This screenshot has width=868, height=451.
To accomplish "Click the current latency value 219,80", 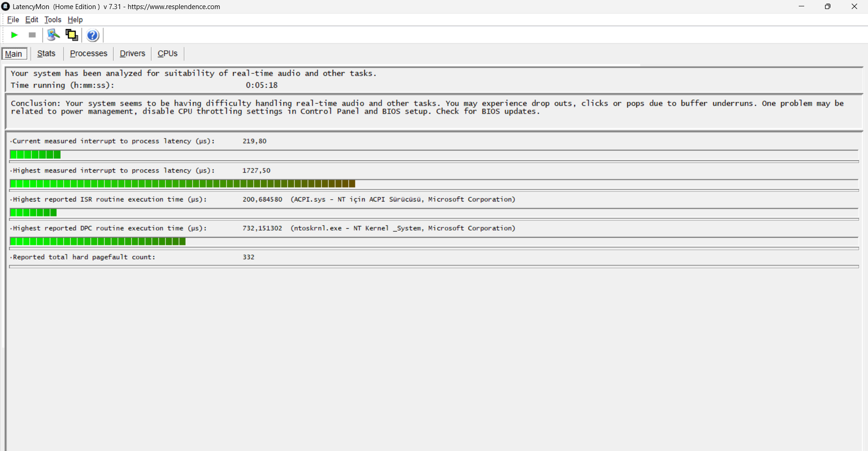I will point(254,141).
